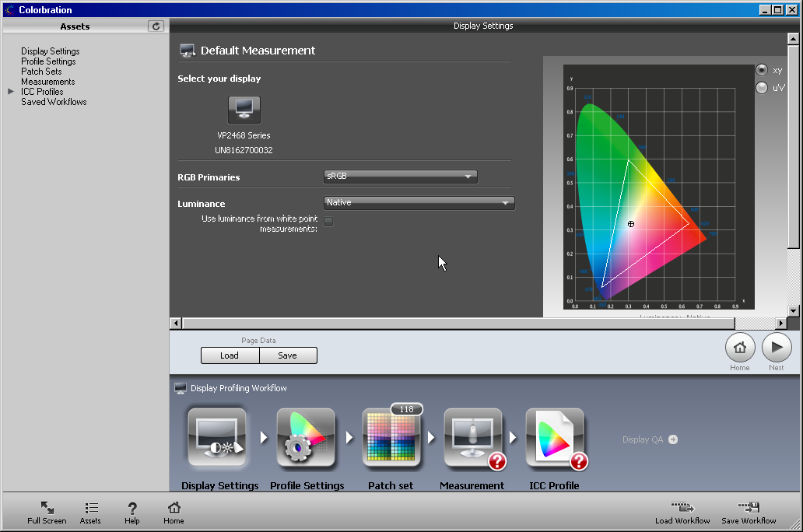803x532 pixels.
Task: Click the ICC Profile workflow icon
Action: click(x=555, y=438)
